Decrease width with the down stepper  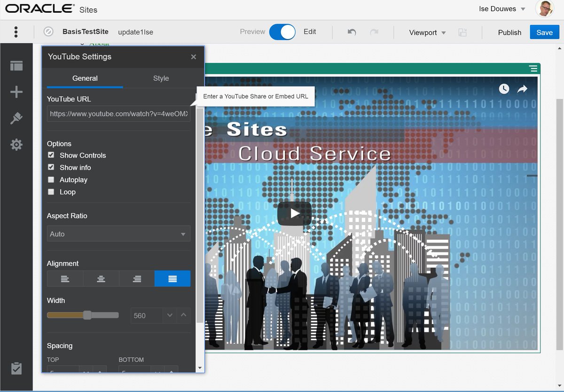point(170,315)
